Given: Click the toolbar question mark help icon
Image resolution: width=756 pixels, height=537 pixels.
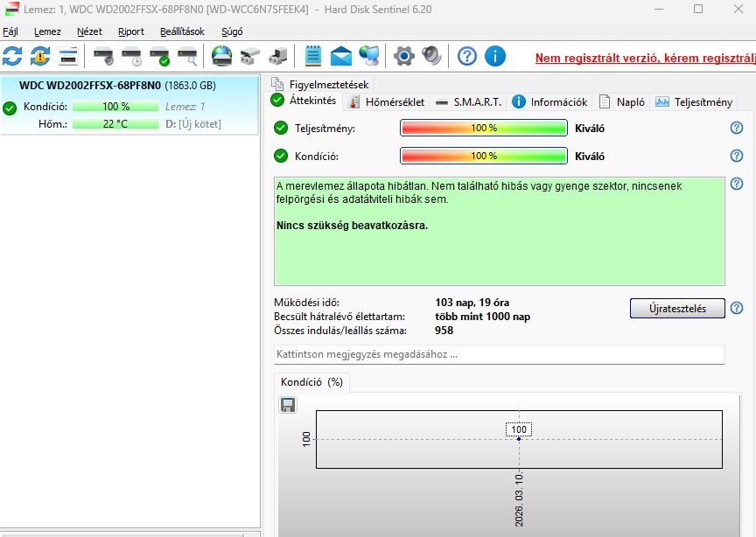Looking at the screenshot, I should [466, 56].
